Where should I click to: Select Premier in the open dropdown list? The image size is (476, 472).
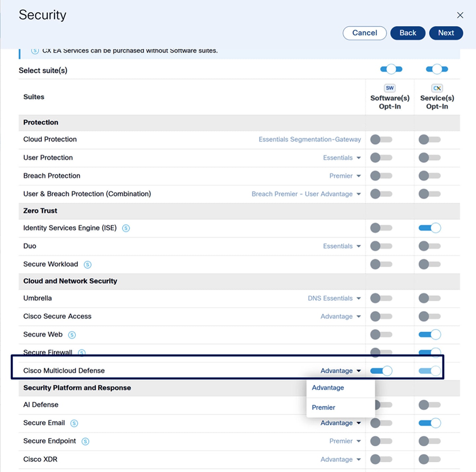[x=341, y=408]
